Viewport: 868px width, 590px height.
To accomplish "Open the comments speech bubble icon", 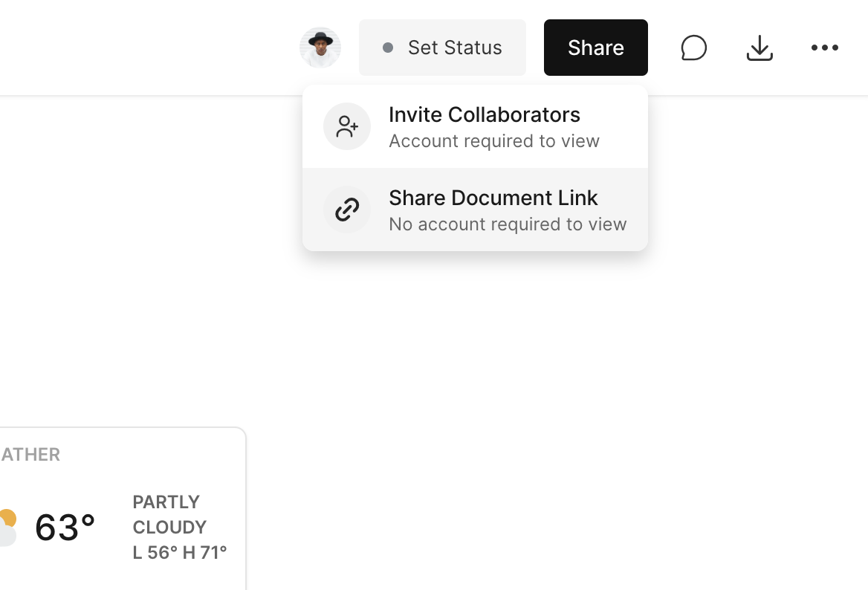I will (693, 48).
